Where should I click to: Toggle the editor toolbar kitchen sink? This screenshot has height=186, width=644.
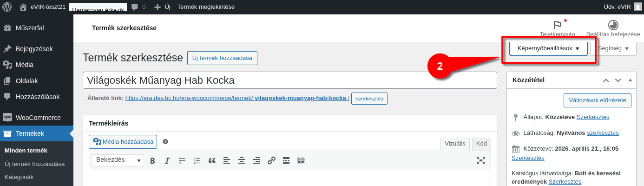(301, 160)
